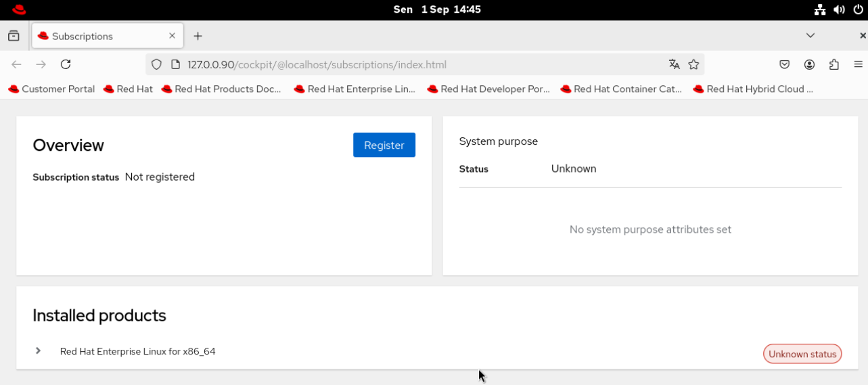Click the shield tracking protection icon
Viewport: 868px width, 385px height.
click(156, 64)
